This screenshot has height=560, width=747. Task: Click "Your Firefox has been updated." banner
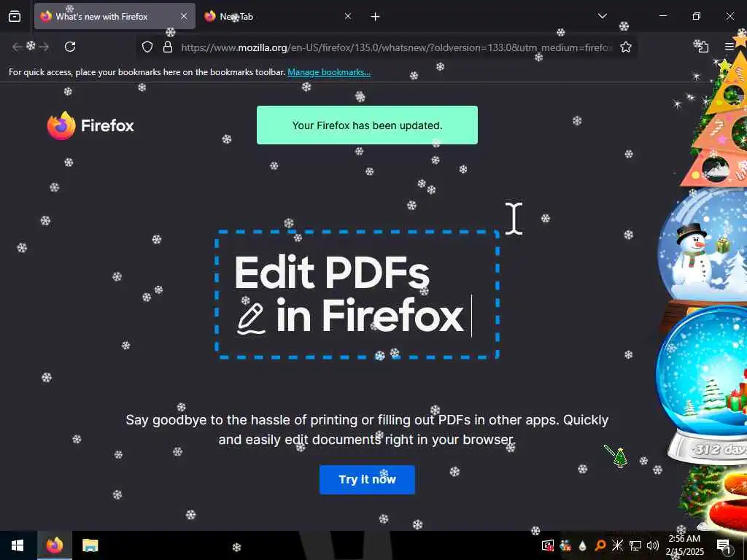(x=368, y=125)
